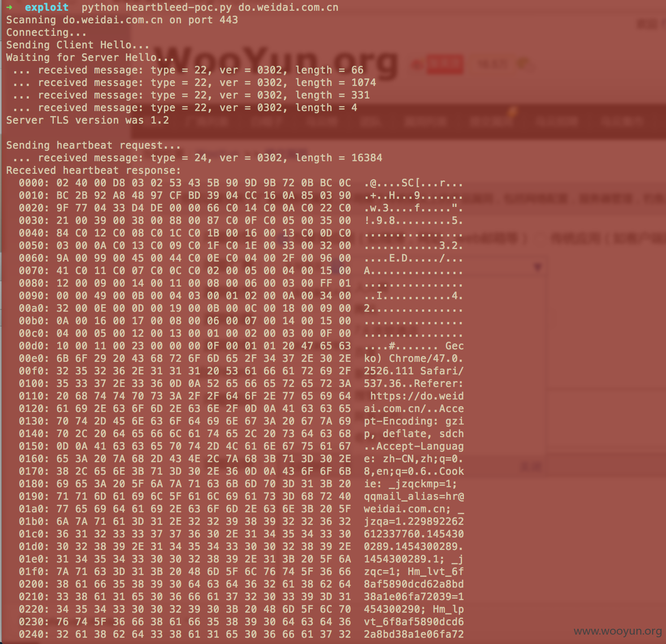Image resolution: width=666 pixels, height=644 pixels.
Task: Click the ASCII text 'zqc=1; Hm_lvt_6f'
Action: [x=414, y=571]
